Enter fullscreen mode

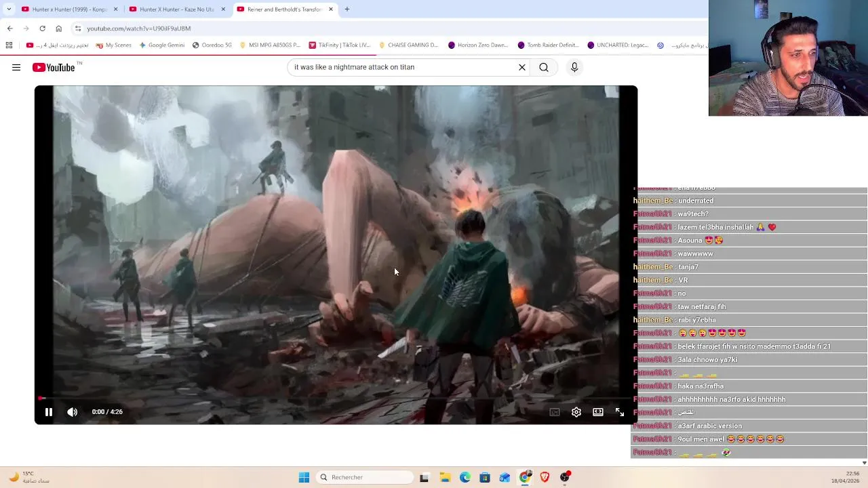pyautogui.click(x=619, y=411)
